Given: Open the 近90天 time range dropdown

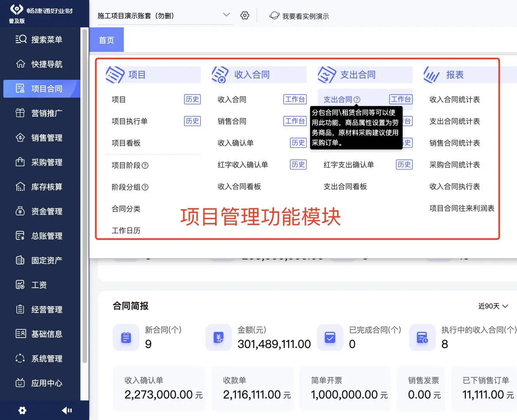Looking at the screenshot, I should (493, 306).
